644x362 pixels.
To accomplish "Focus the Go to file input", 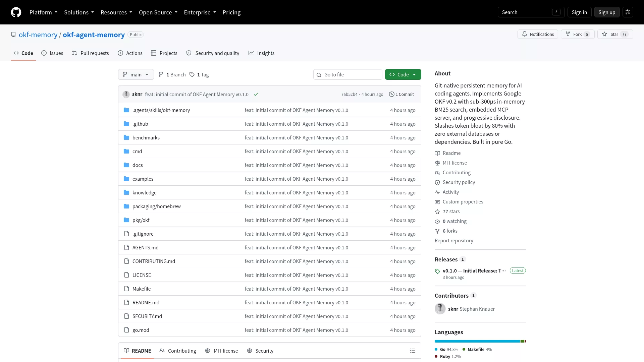I will (347, 75).
